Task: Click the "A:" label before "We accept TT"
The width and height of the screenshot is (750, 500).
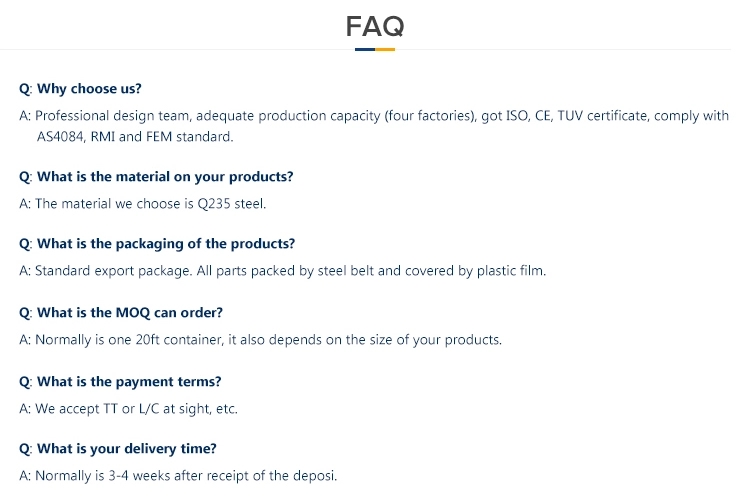Action: click(25, 408)
